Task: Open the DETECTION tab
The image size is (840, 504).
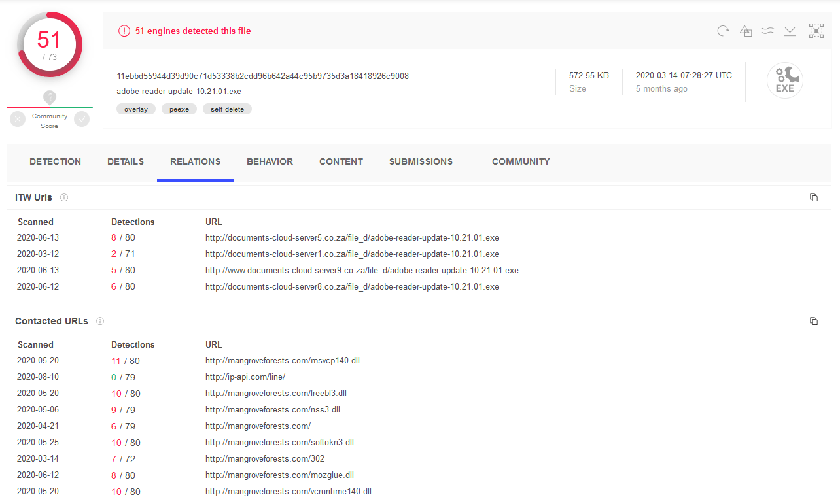Action: point(56,161)
